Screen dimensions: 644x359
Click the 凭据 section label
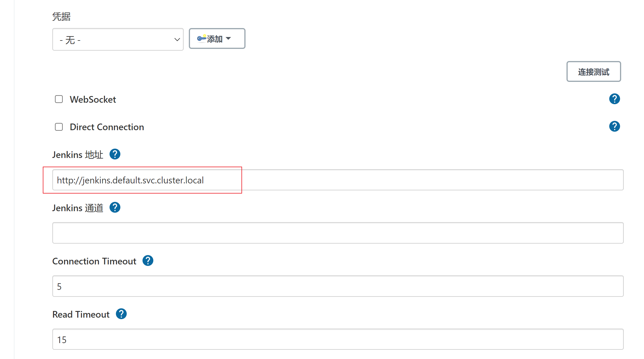click(x=61, y=16)
